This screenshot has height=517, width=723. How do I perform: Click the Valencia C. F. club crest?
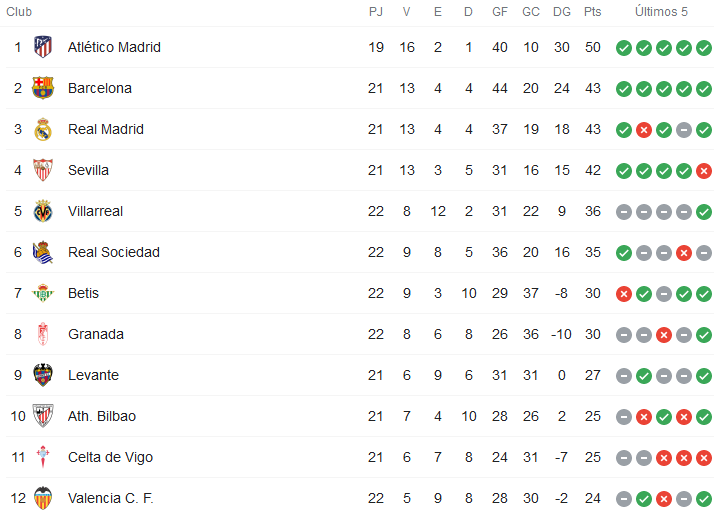click(43, 498)
